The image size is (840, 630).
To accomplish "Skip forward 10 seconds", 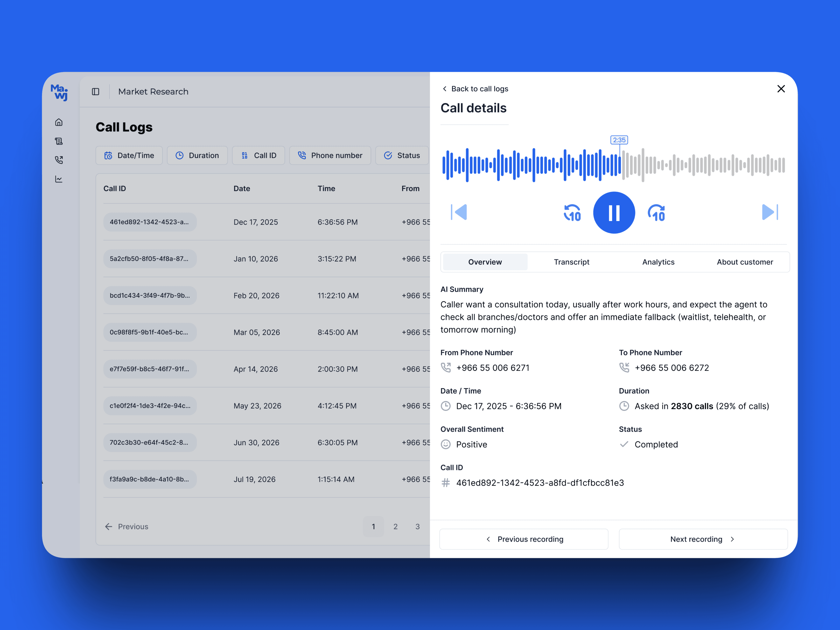I will coord(656,213).
